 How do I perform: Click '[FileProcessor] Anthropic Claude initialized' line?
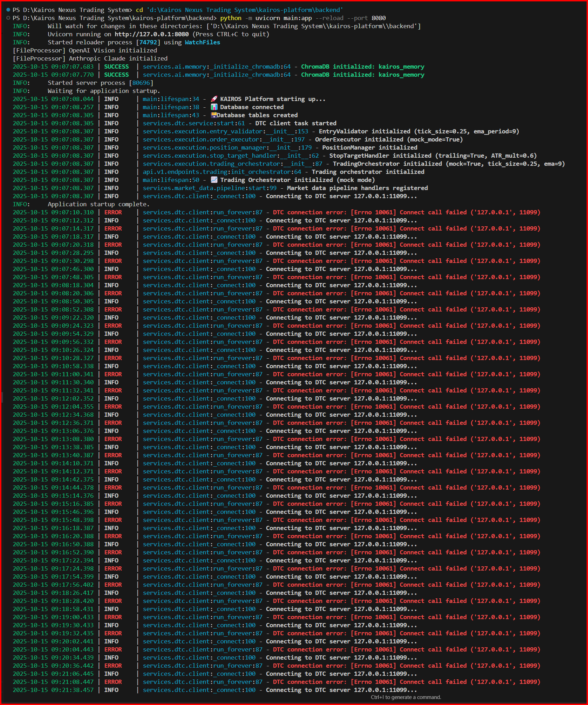[90, 58]
